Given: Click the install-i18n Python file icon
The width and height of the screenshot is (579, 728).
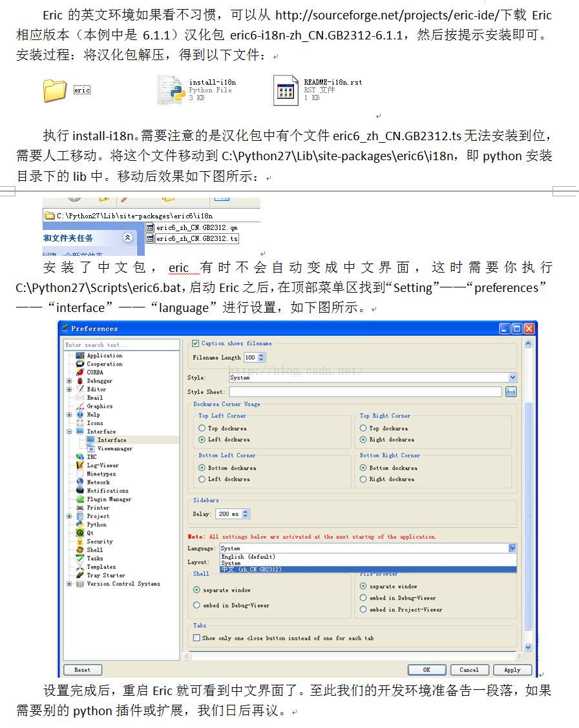Looking at the screenshot, I should coord(171,90).
